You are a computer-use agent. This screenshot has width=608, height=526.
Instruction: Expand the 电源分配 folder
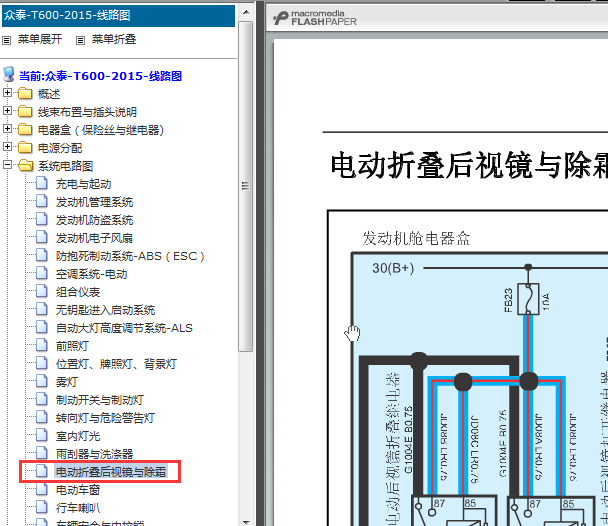(7, 147)
